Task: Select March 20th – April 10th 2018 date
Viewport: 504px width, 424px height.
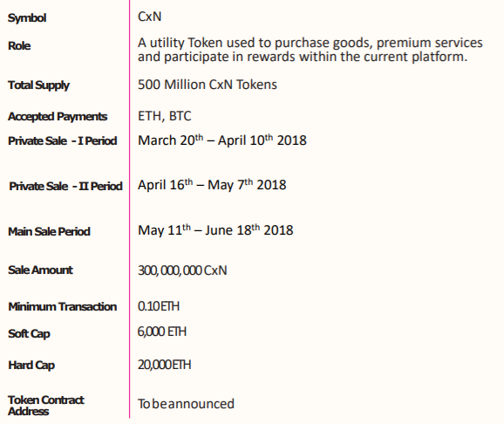Action: pyautogui.click(x=222, y=140)
